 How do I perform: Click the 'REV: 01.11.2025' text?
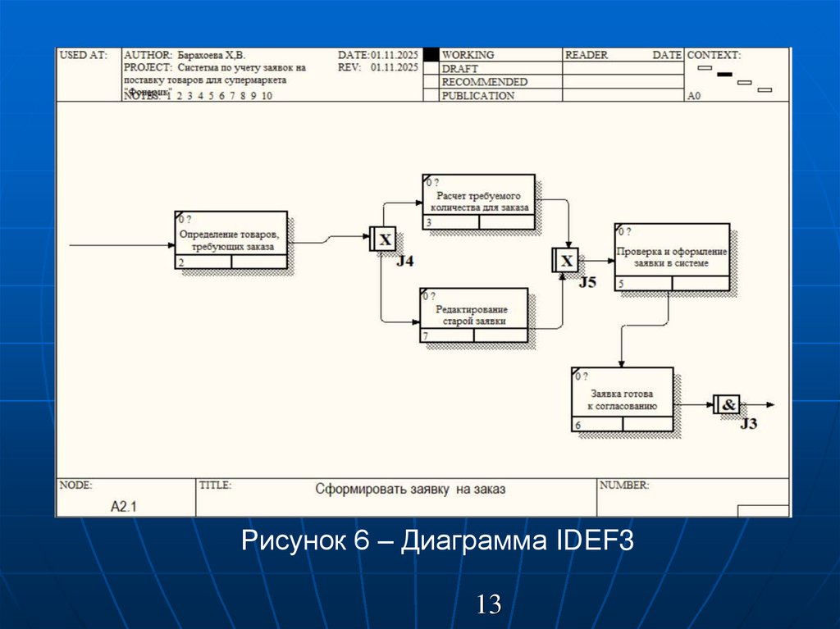coord(377,67)
